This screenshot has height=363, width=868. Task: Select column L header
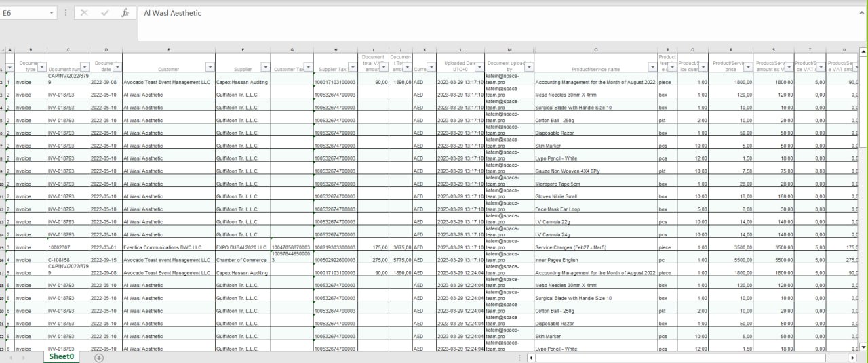(x=460, y=50)
